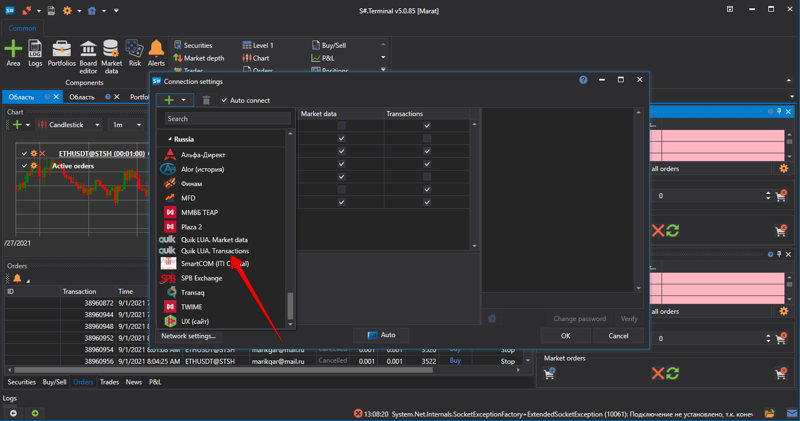Open the chart add element dropdown arrow

pos(28,125)
